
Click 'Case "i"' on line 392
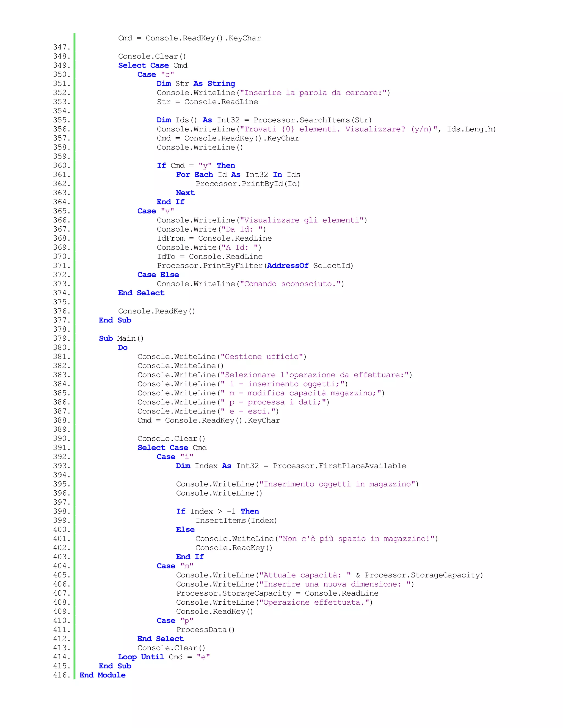click(175, 457)
